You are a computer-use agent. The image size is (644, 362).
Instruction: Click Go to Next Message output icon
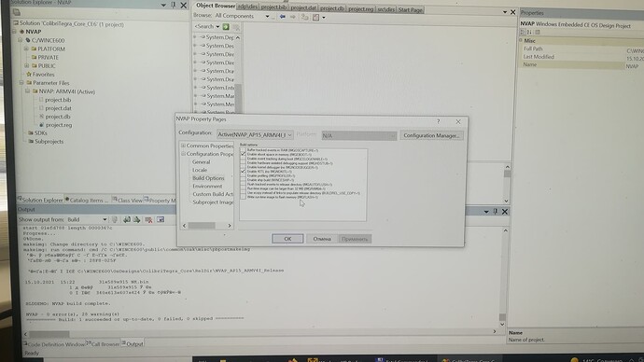click(137, 220)
